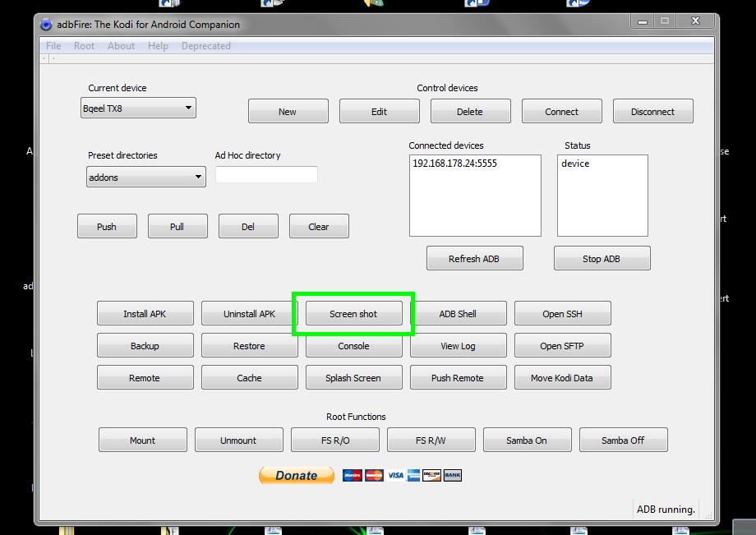Open the Console
Image resolution: width=756 pixels, height=535 pixels.
pos(353,346)
